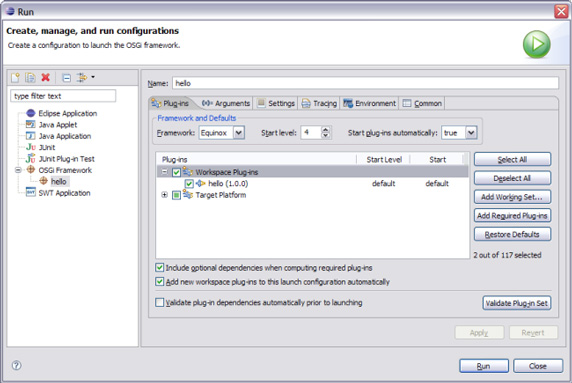Click the Restore Defaults button
Image resolution: width=572 pixels, height=383 pixels.
click(512, 234)
